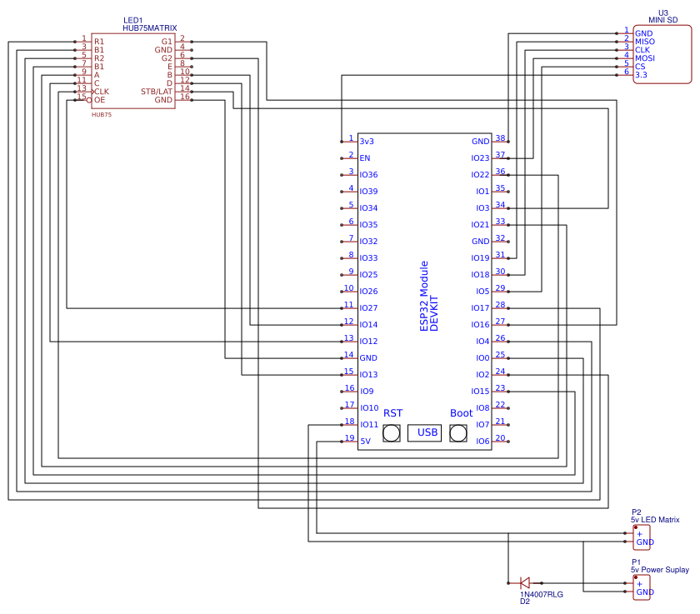Select the 1N4007RLG diode D2

pos(525,583)
